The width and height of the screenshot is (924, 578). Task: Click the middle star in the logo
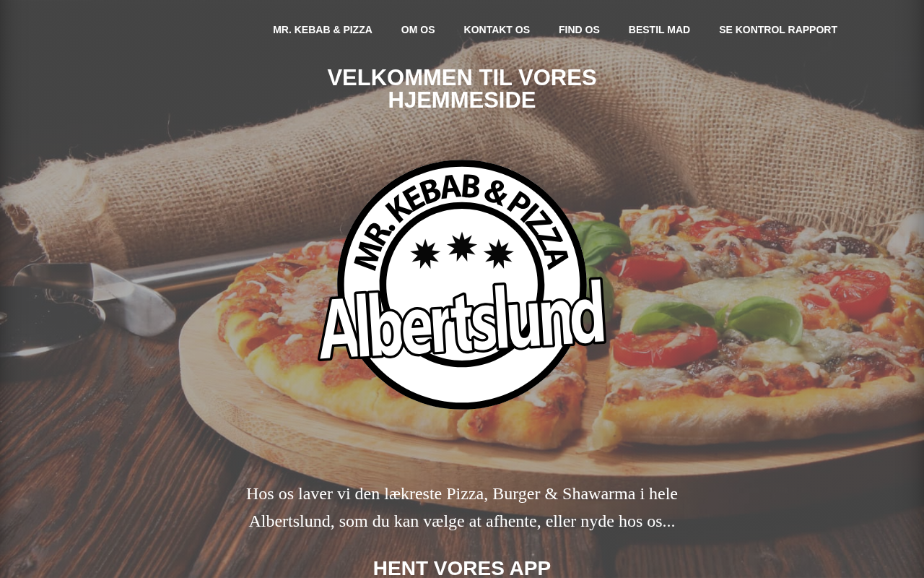pos(462,247)
